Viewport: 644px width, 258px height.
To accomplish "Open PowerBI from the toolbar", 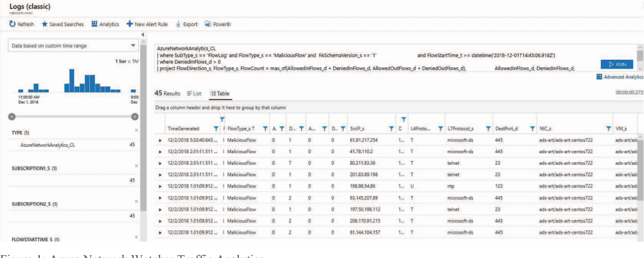I will pos(218,24).
